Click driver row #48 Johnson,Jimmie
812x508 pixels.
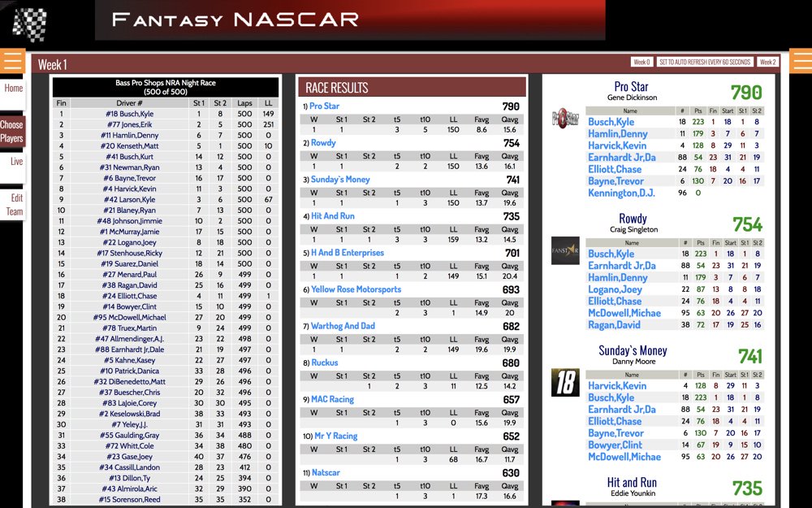[166, 221]
